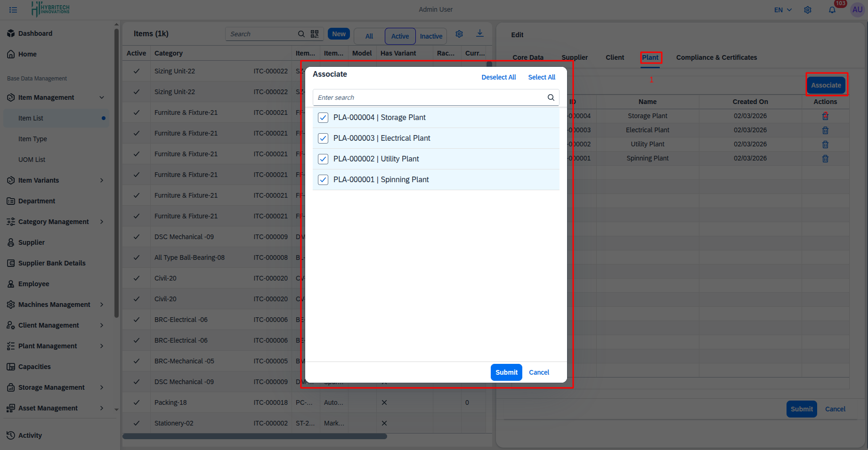The image size is (868, 450).
Task: Click the QR code scanner icon
Action: point(315,34)
